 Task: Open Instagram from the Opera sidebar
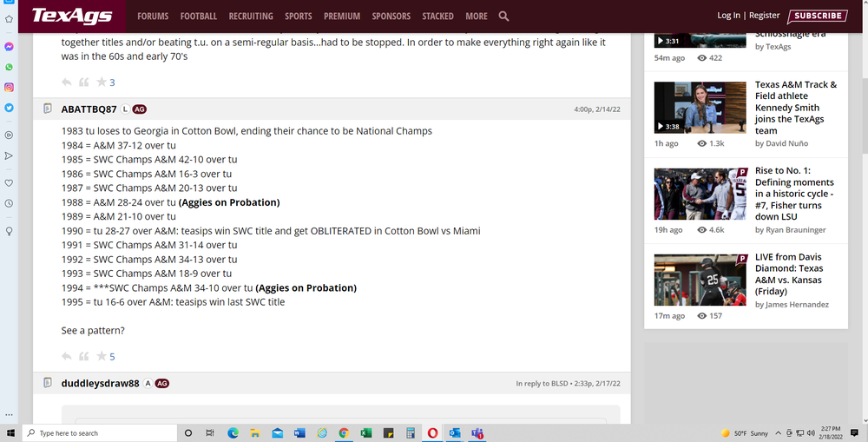9,88
